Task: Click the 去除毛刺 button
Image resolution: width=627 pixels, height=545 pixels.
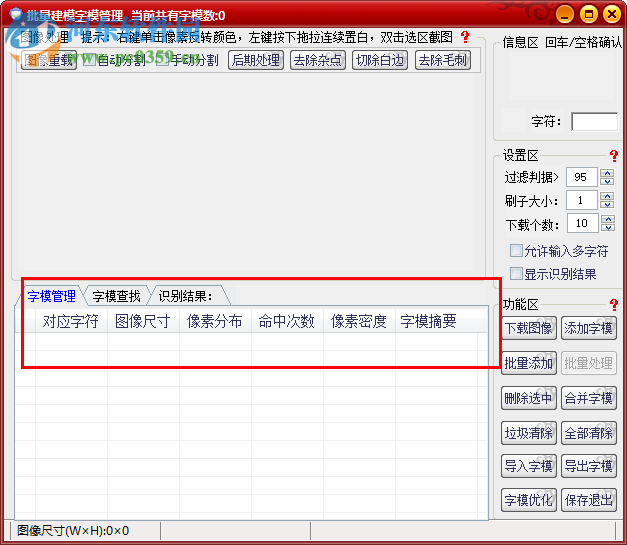Action: click(x=443, y=60)
